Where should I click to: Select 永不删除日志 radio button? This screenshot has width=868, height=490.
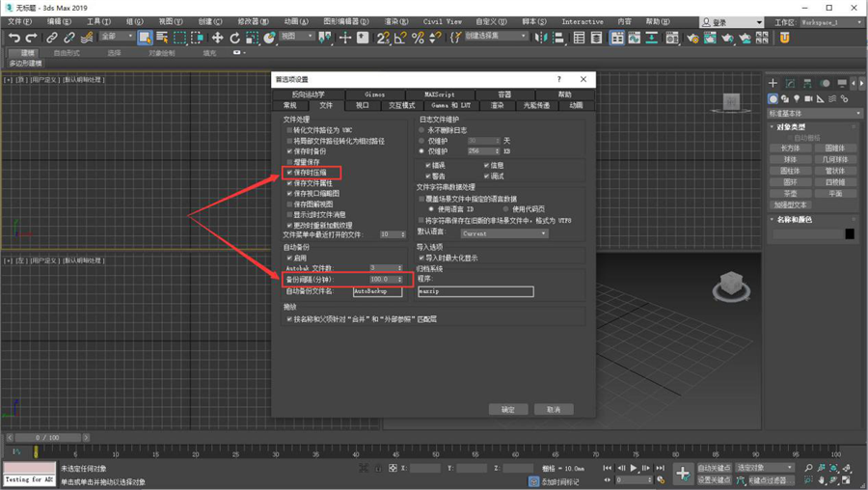pyautogui.click(x=421, y=129)
